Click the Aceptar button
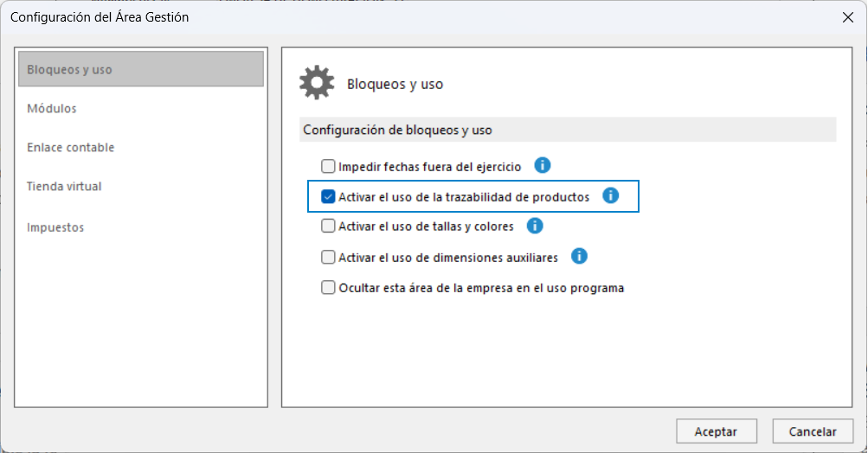This screenshot has width=868, height=453. (717, 431)
